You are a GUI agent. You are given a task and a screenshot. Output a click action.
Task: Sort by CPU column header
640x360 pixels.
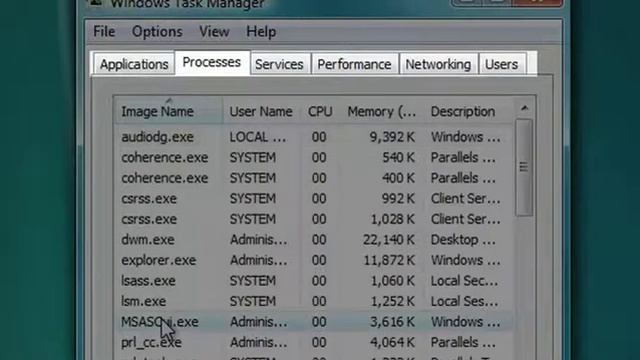pyautogui.click(x=320, y=111)
